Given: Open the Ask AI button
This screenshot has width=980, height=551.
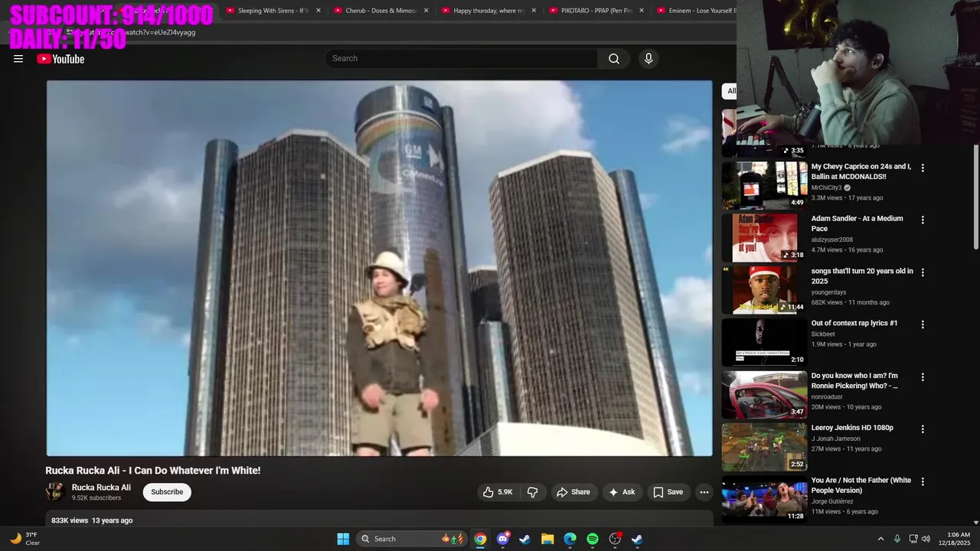Looking at the screenshot, I should coord(621,492).
